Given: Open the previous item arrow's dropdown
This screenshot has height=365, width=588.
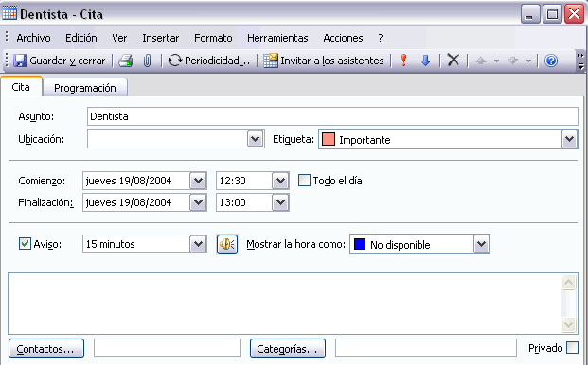Looking at the screenshot, I should (496, 61).
